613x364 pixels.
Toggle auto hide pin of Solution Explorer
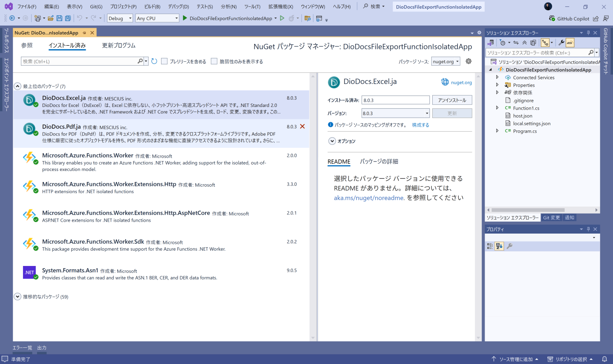[588, 33]
